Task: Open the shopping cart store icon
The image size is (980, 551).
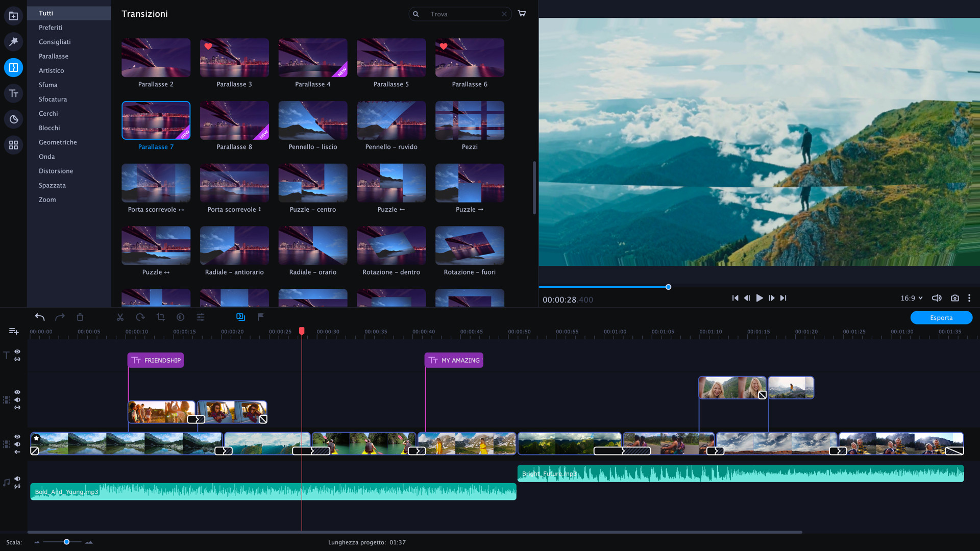Action: (x=522, y=14)
